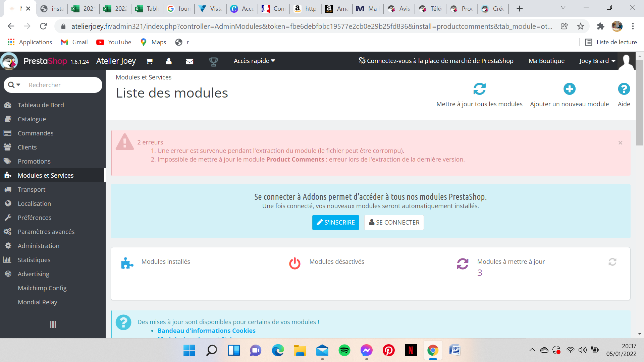Expand the Accès rapide dropdown
The height and width of the screenshot is (362, 644).
254,61
